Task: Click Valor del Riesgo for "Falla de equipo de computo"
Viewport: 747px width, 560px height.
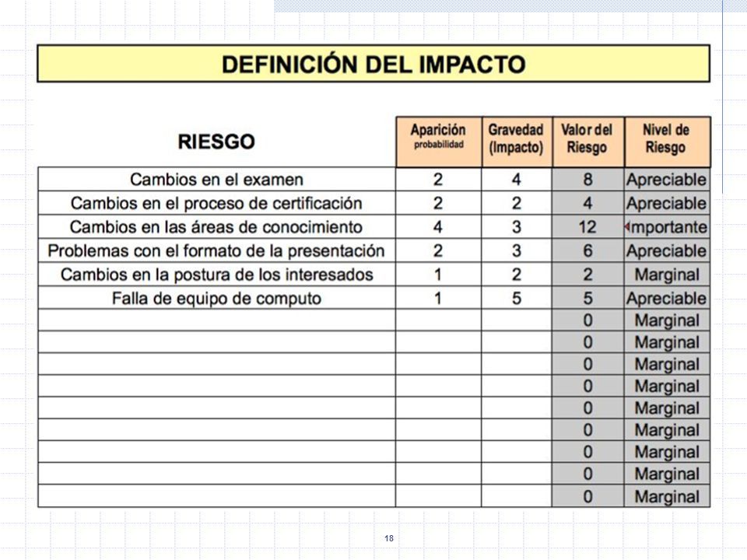Action: pos(588,298)
